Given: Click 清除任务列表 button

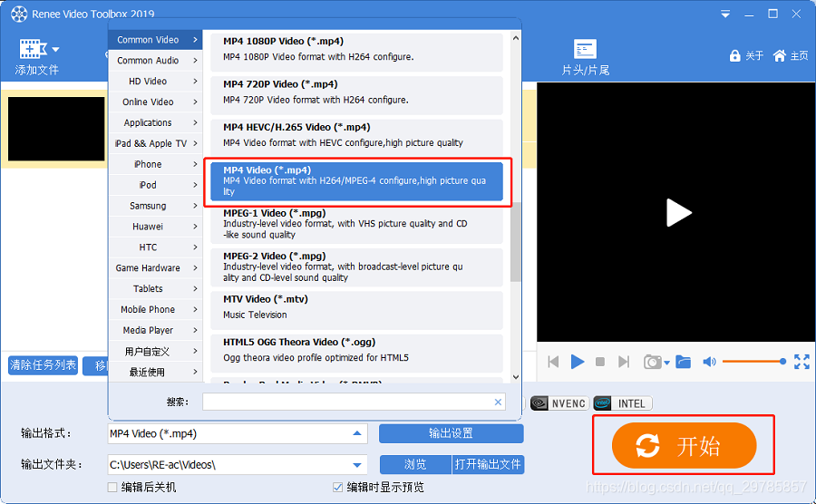Looking at the screenshot, I should (44, 365).
